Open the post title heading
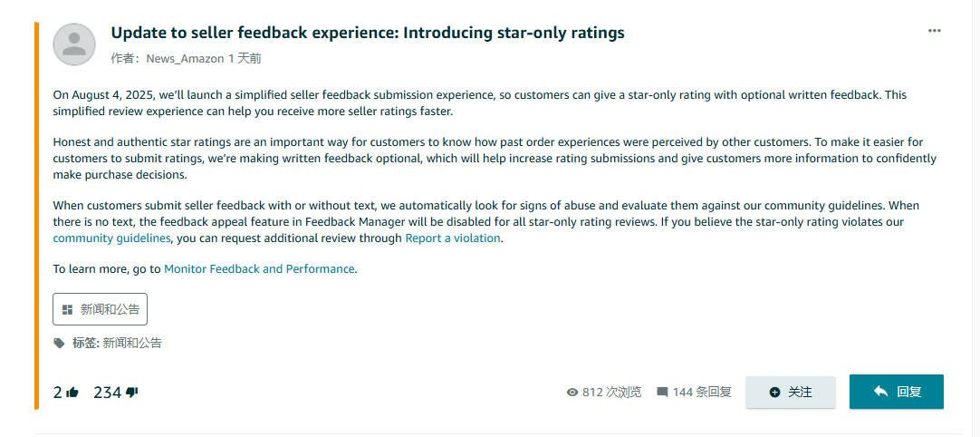The height and width of the screenshot is (437, 980). coord(368,33)
